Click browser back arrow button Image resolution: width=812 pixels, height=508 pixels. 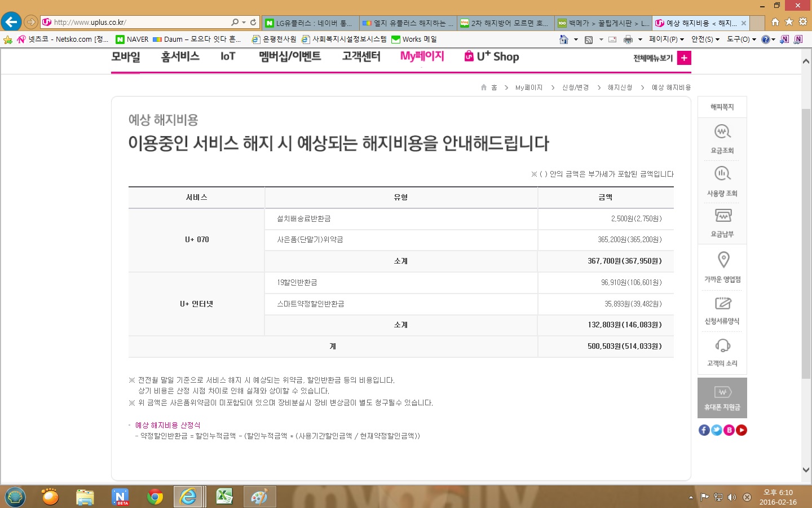pyautogui.click(x=11, y=22)
